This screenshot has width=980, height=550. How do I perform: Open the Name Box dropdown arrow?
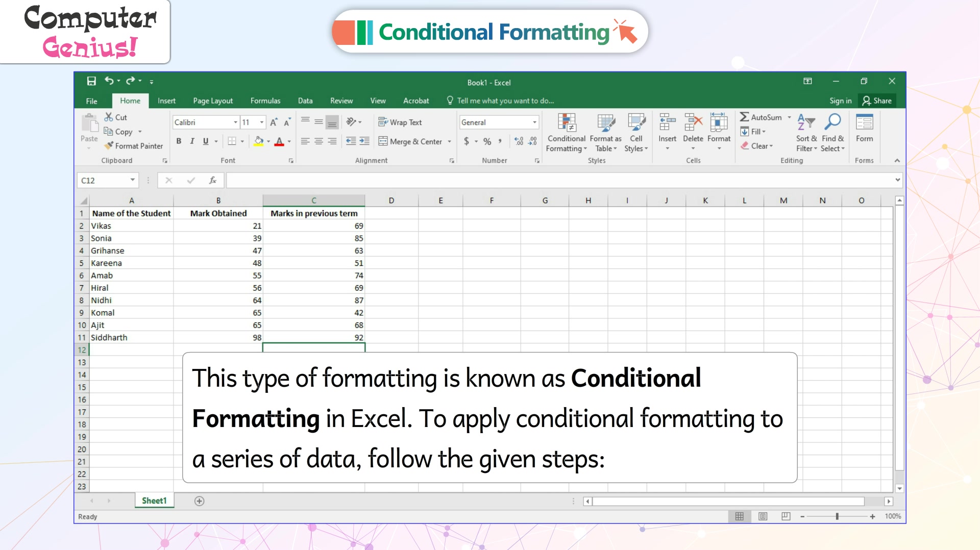133,180
